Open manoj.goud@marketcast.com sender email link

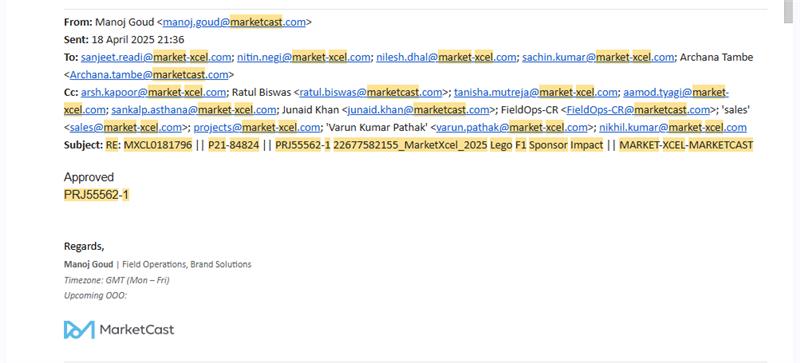(x=234, y=22)
